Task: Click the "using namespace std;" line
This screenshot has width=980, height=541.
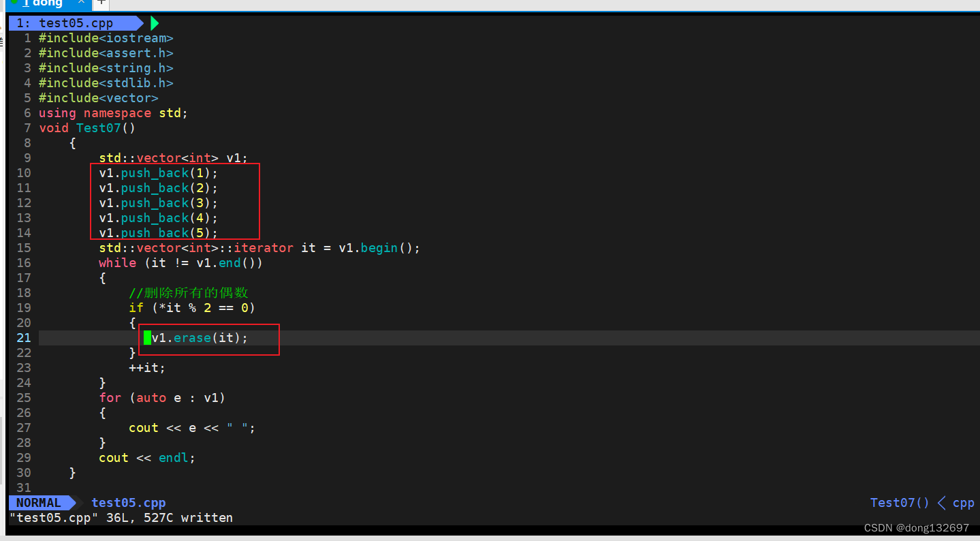Action: (x=113, y=113)
